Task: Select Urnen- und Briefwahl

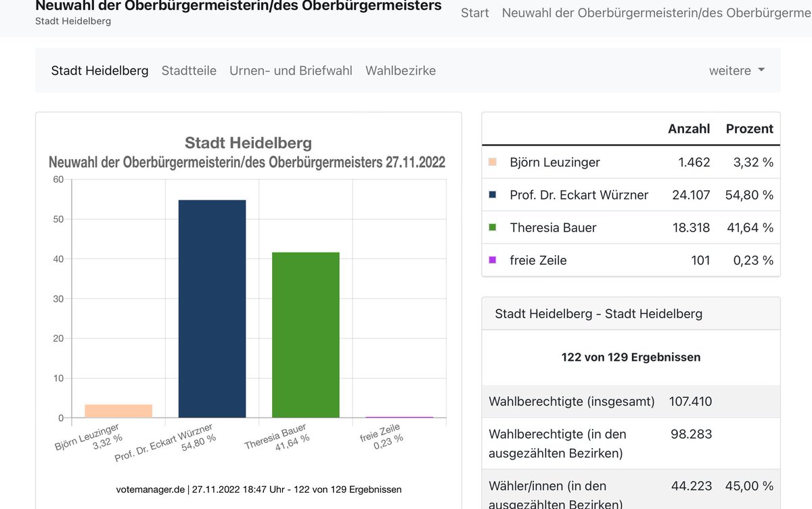Action: coord(290,70)
